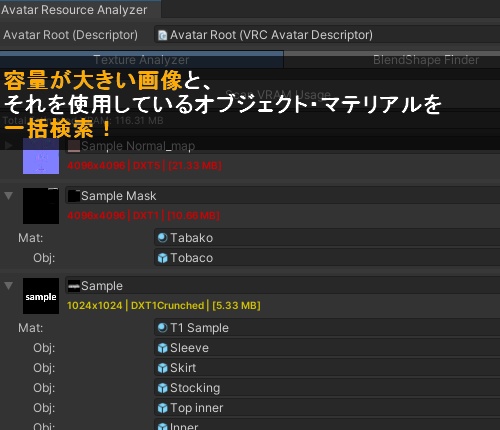Click the Sample Normal_map mini texture icon

(x=74, y=146)
